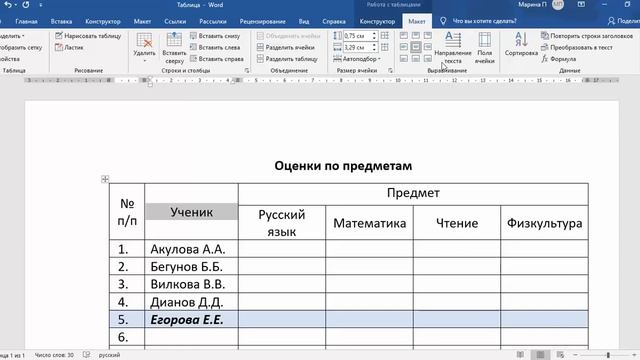Click the proofing check icon in status bar

(86, 355)
